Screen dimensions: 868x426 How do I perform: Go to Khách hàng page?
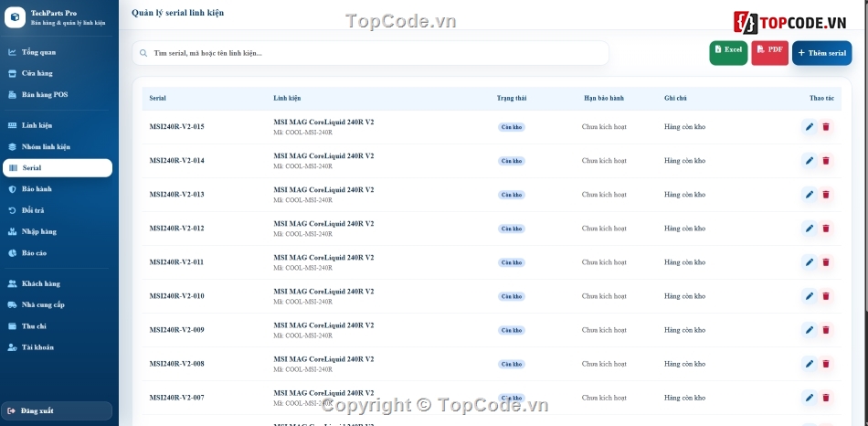[58, 283]
